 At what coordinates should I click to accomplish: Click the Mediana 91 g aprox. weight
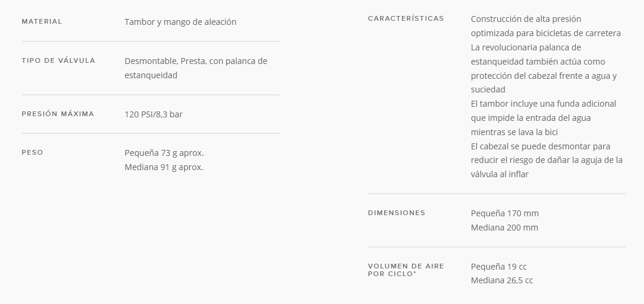164,168
